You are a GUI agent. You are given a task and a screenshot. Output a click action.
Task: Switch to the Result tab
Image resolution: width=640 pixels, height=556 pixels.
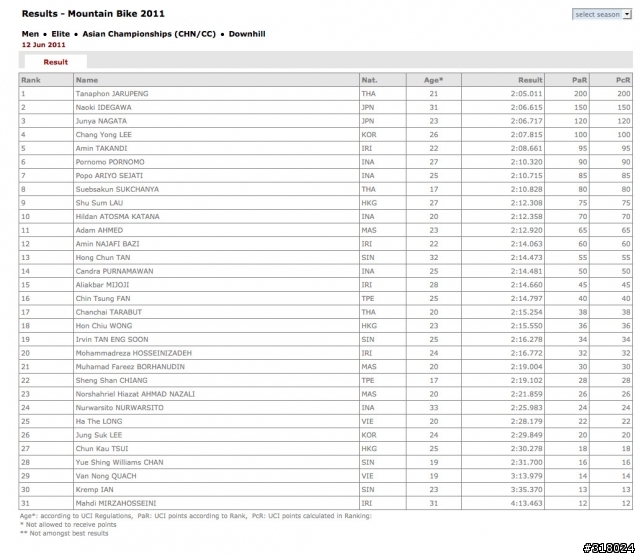pos(56,62)
